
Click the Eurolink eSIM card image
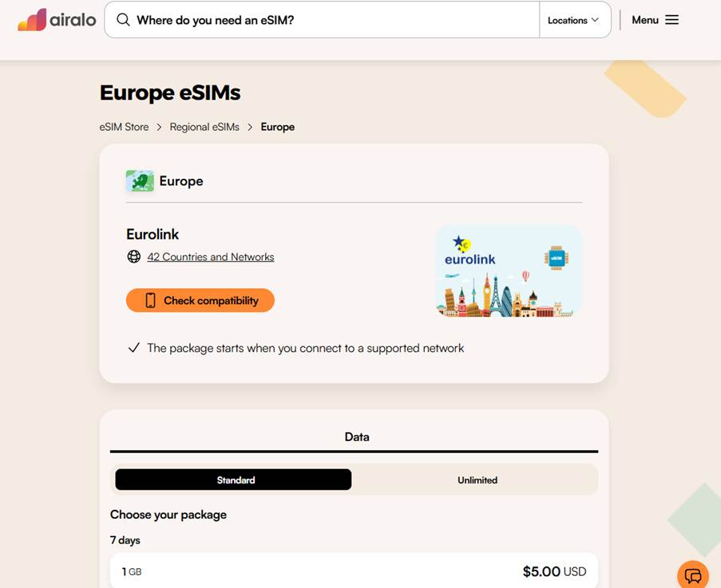coord(509,270)
